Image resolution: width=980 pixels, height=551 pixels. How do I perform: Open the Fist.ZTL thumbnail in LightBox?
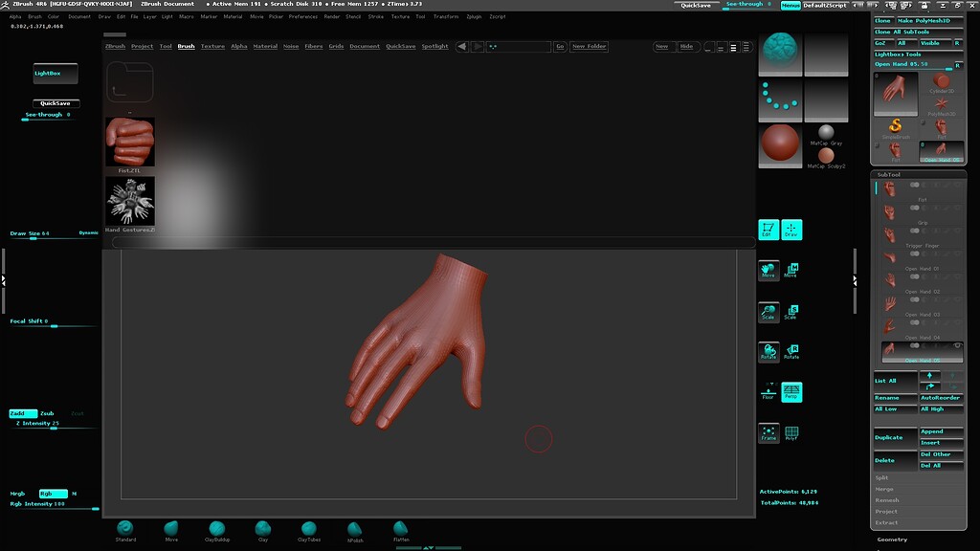tap(128, 142)
